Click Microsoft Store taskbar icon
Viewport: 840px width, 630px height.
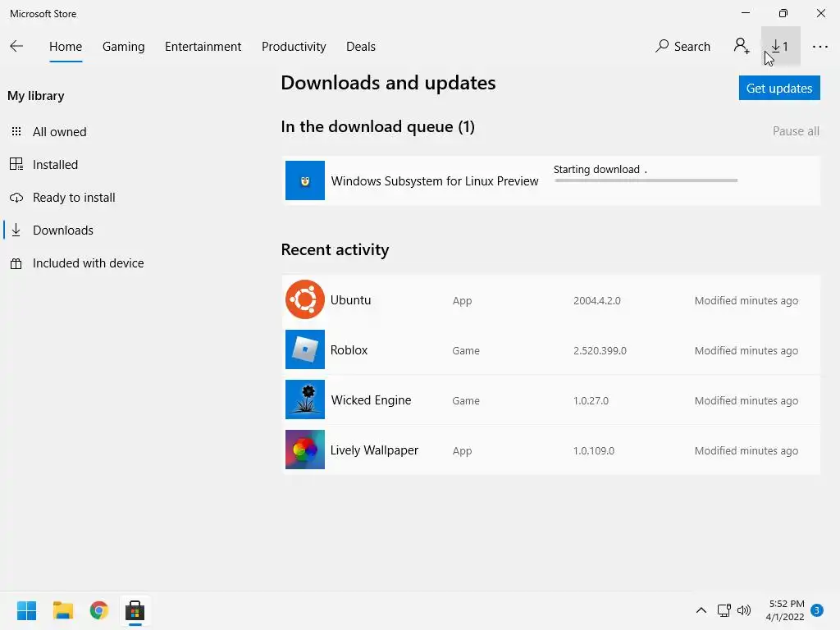(135, 610)
